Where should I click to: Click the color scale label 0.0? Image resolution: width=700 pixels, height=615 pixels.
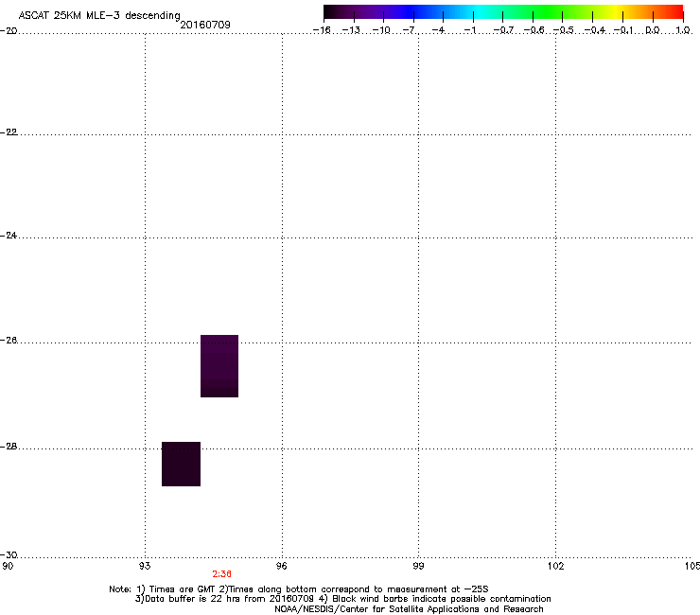[x=653, y=30]
